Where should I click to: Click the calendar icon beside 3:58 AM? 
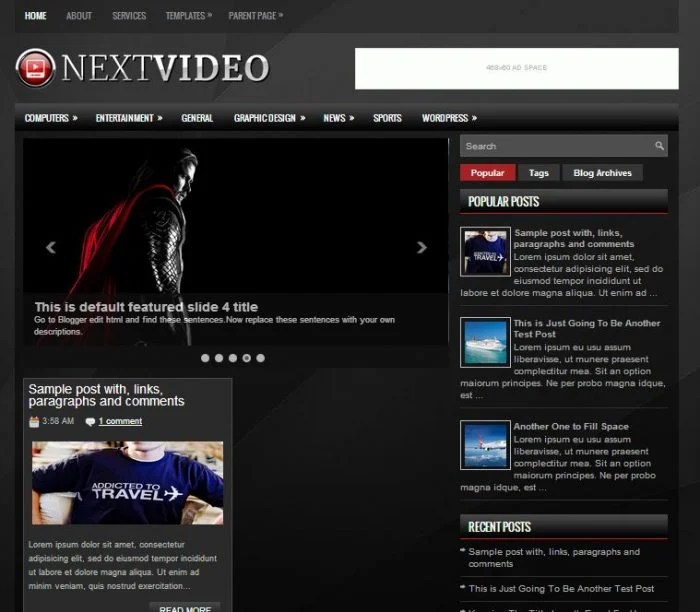[x=34, y=421]
